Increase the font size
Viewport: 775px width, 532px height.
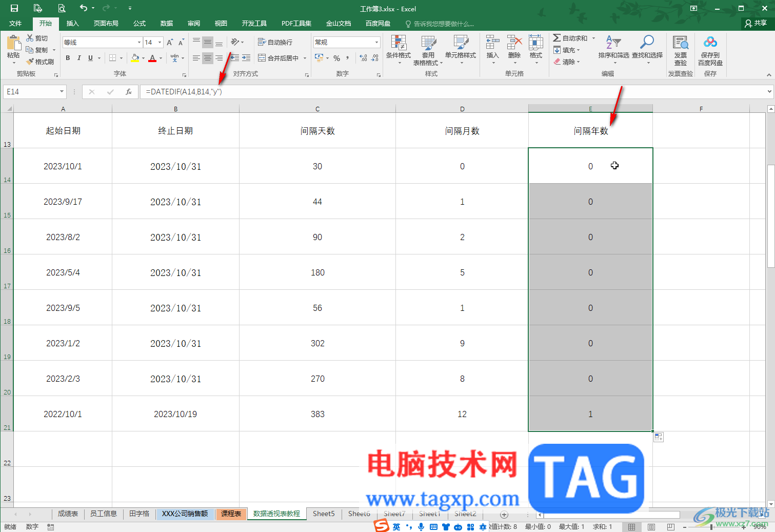(170, 43)
